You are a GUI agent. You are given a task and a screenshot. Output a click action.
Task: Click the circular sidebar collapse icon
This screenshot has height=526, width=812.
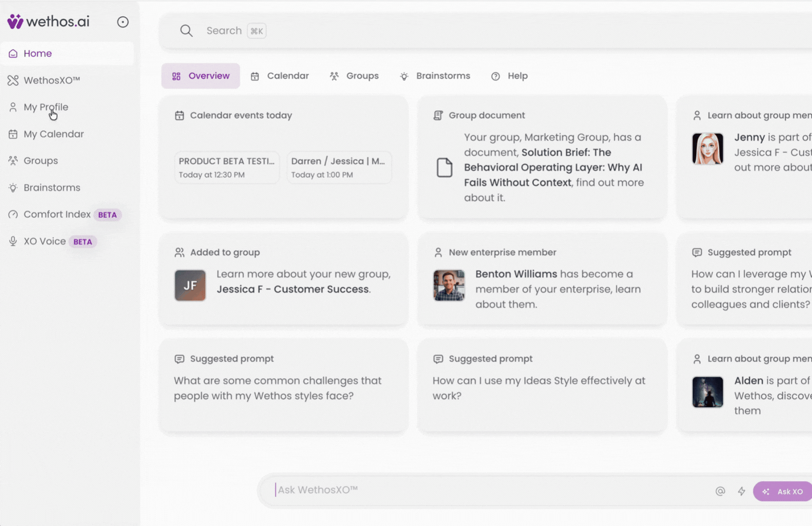(x=123, y=21)
